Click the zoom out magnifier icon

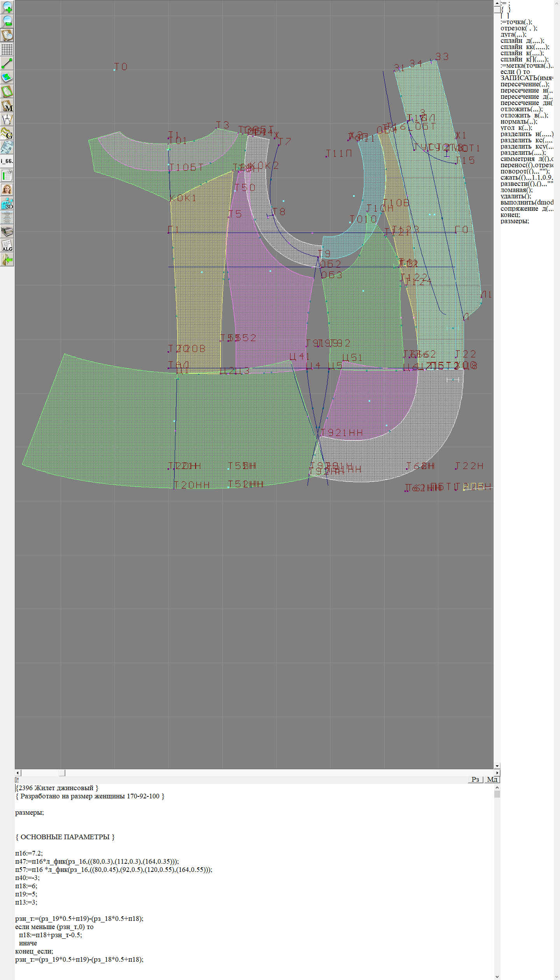pyautogui.click(x=7, y=21)
